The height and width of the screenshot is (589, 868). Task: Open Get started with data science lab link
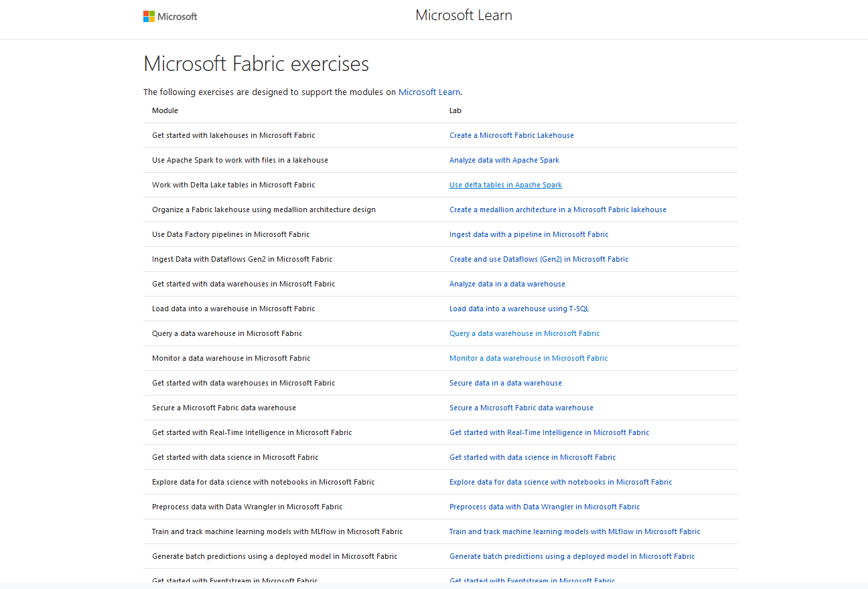532,457
